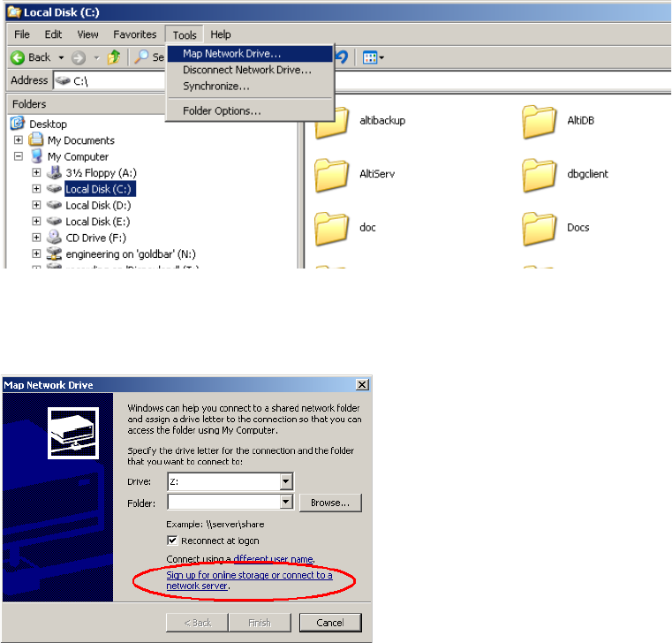Expand the My Documents tree node
The image size is (672, 643).
click(18, 140)
